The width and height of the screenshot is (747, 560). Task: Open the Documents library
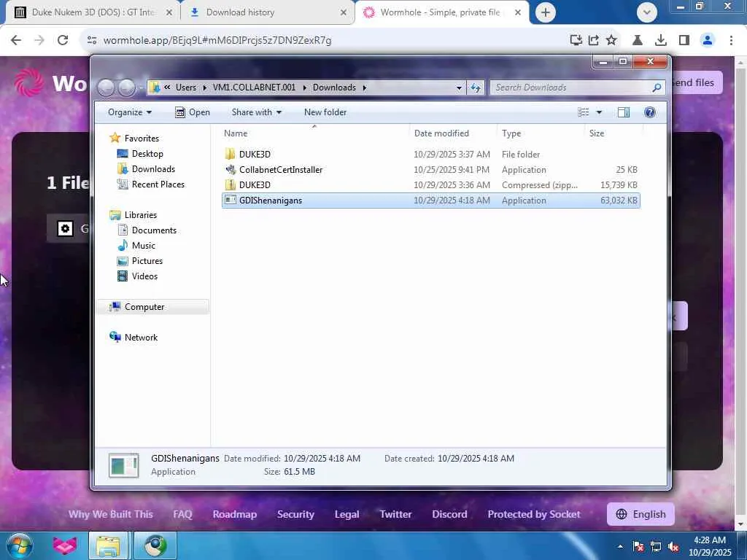[x=154, y=230]
